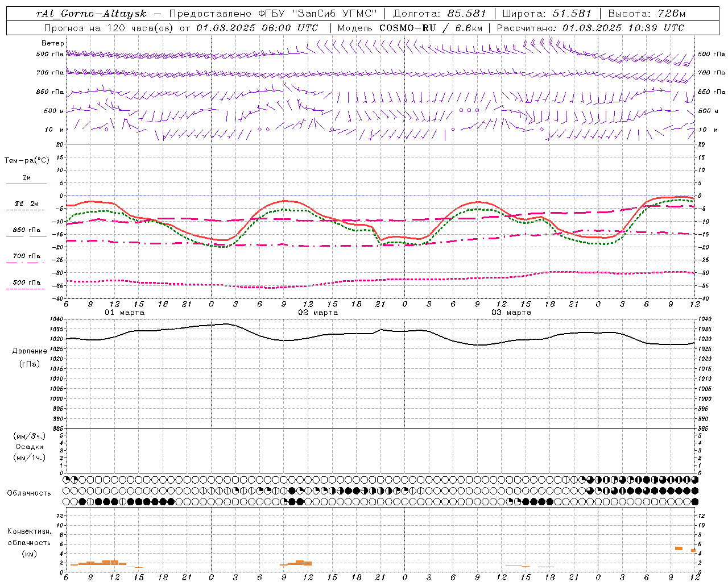Image resolution: width=728 pixels, height=582 pixels.
Task: Select the '2м' temperature legend entry
Action: pos(27,178)
